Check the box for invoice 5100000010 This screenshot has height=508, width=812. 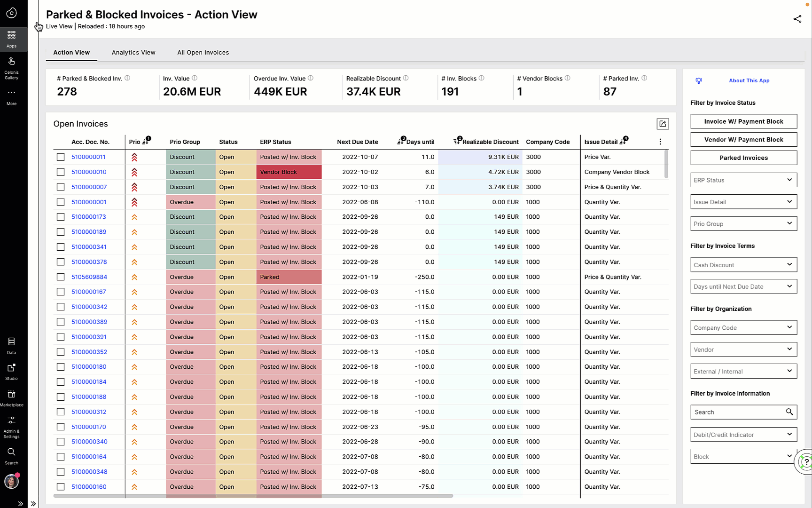pos(61,172)
